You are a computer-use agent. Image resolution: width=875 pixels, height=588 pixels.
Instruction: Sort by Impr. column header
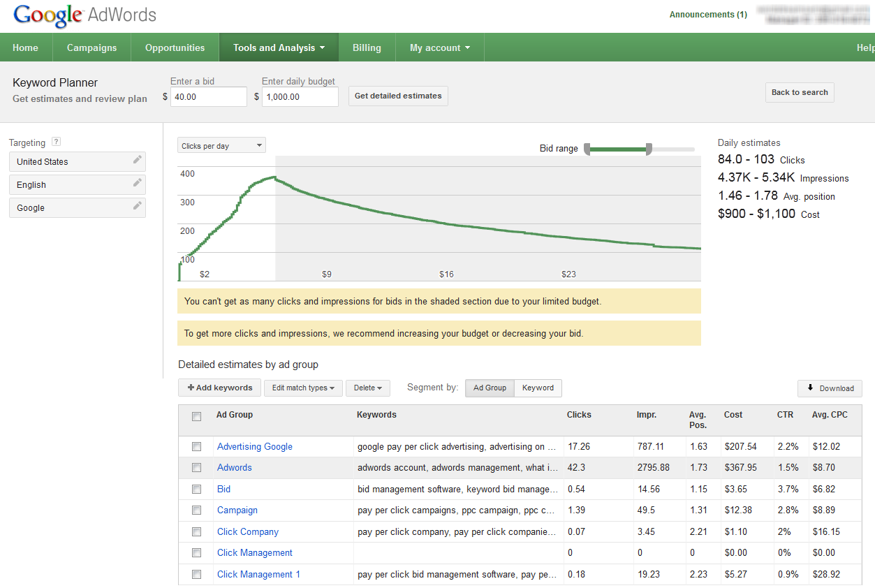[x=647, y=415]
